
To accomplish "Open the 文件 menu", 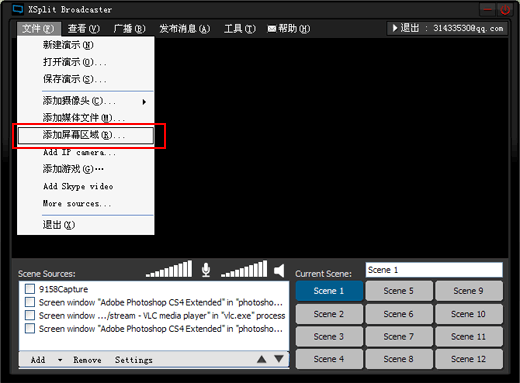I will (x=39, y=29).
